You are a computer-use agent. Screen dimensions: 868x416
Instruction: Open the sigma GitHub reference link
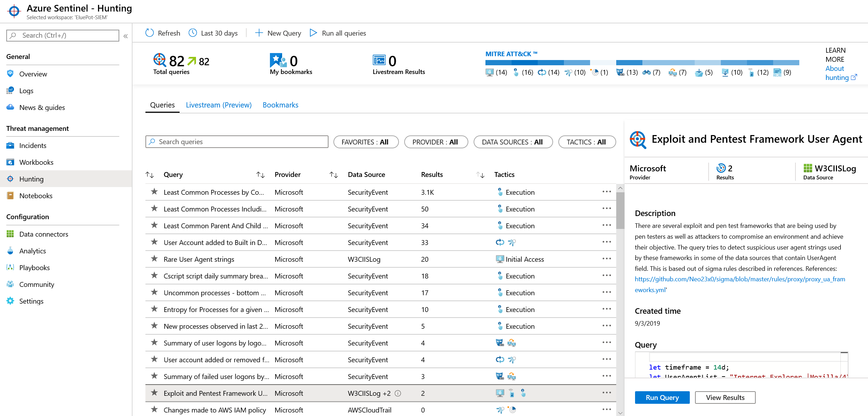point(740,284)
